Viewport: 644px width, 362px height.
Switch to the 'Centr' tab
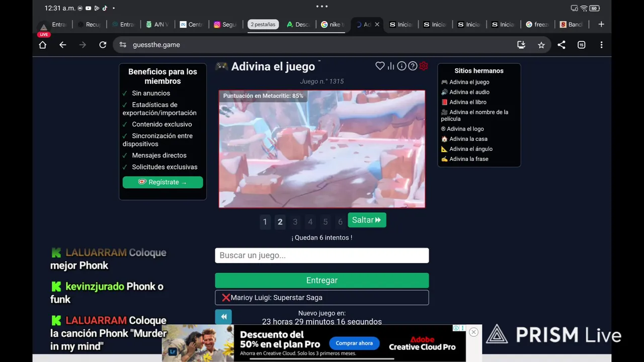pos(191,24)
